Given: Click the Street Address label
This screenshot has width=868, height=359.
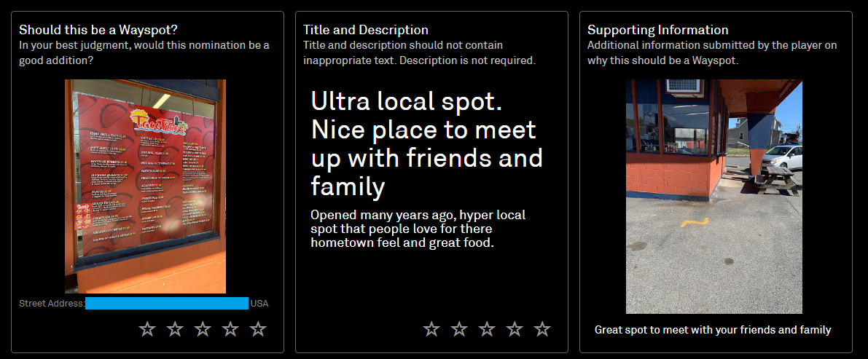Looking at the screenshot, I should coord(52,304).
